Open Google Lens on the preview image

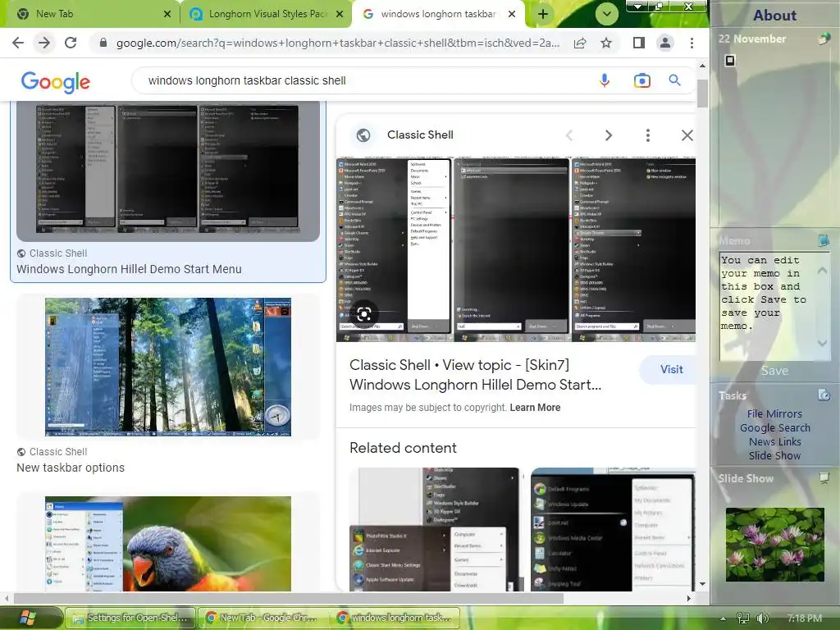pos(363,314)
